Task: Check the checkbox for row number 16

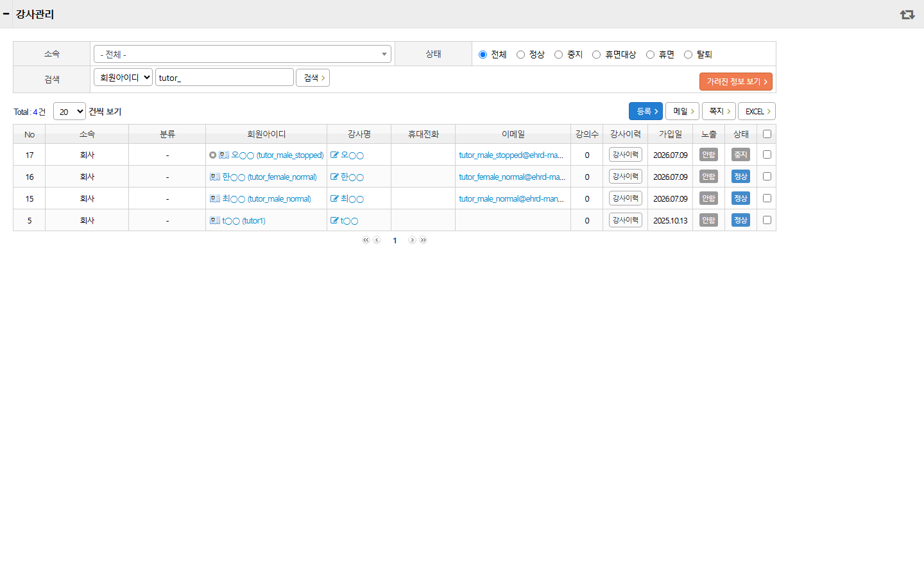Action: click(767, 176)
